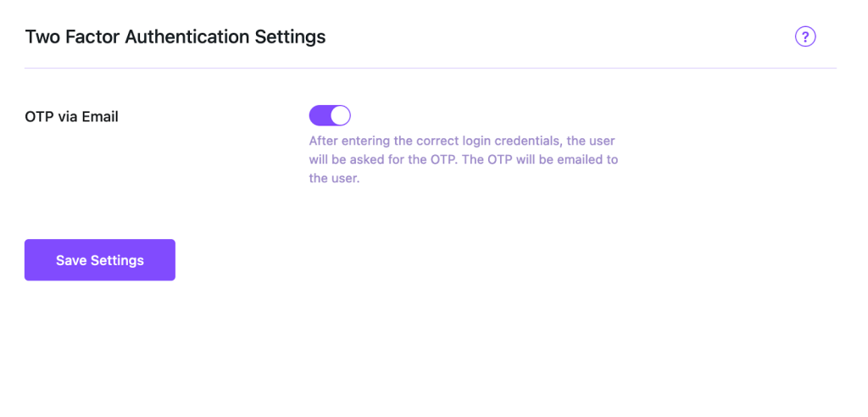Click the Two Factor Authentication Settings heading
The height and width of the screenshot is (417, 868).
pos(175,37)
